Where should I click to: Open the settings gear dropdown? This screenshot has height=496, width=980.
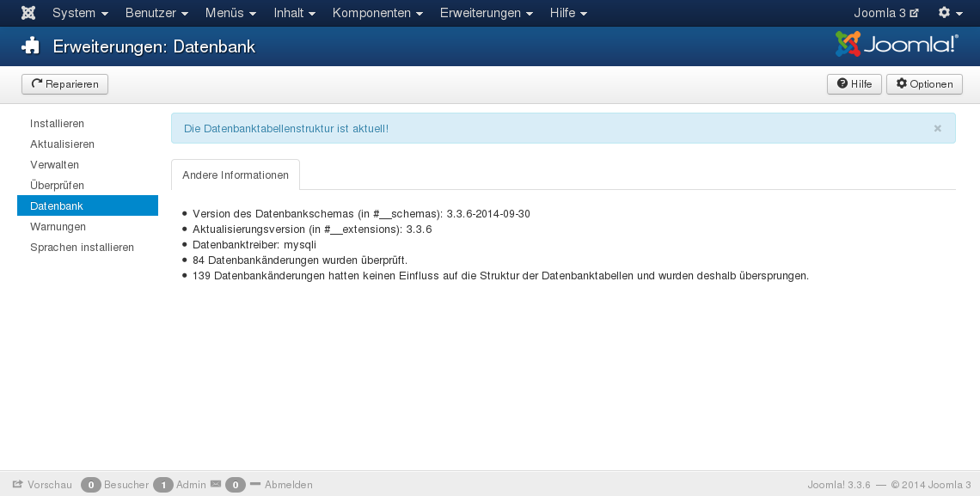(x=949, y=13)
